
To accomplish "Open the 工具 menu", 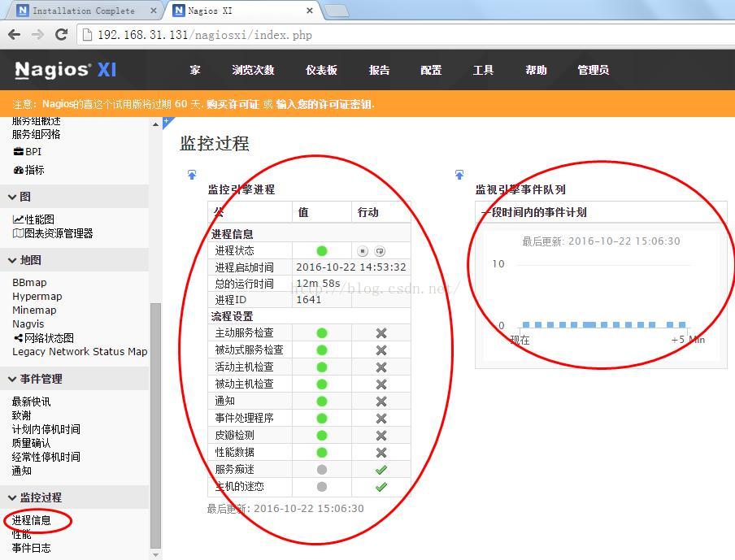I will coord(483,70).
